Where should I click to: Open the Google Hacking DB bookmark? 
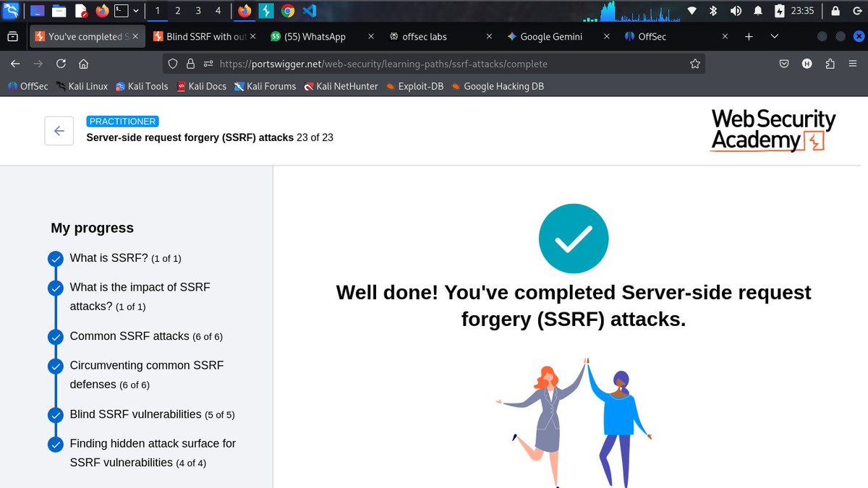pos(498,86)
